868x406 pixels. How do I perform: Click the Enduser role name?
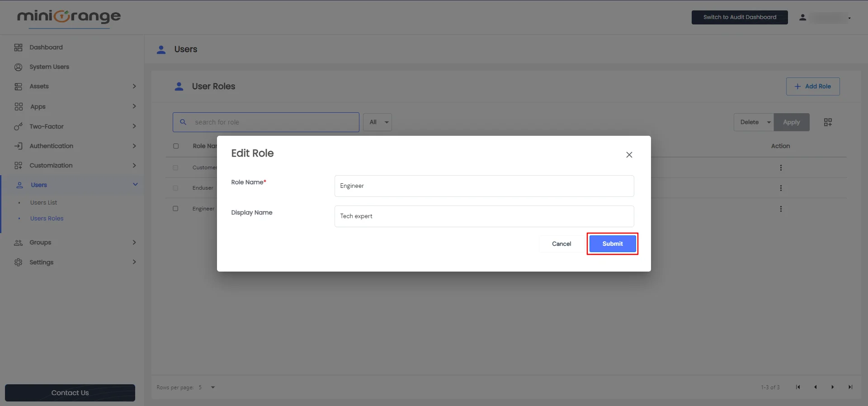(203, 188)
